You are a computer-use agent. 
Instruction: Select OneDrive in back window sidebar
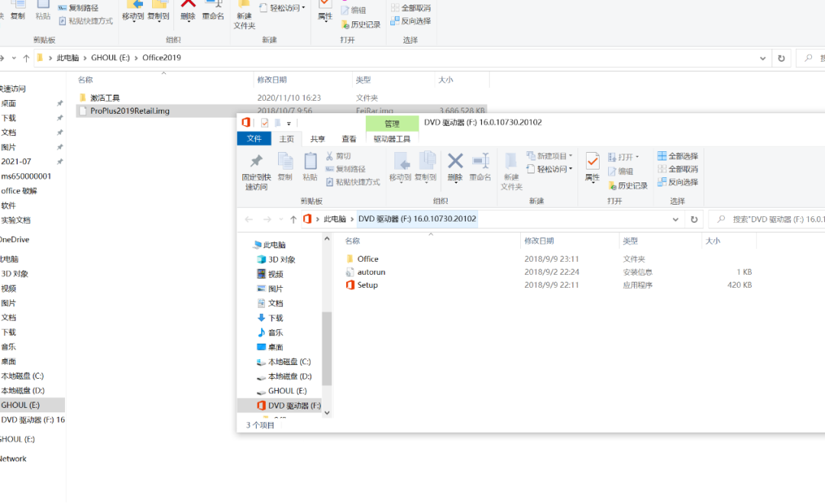[x=15, y=239]
